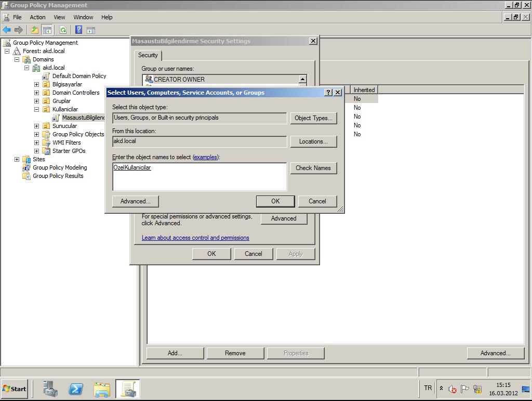Click the Locations... button
Image resolution: width=532 pixels, height=401 pixels.
click(313, 141)
